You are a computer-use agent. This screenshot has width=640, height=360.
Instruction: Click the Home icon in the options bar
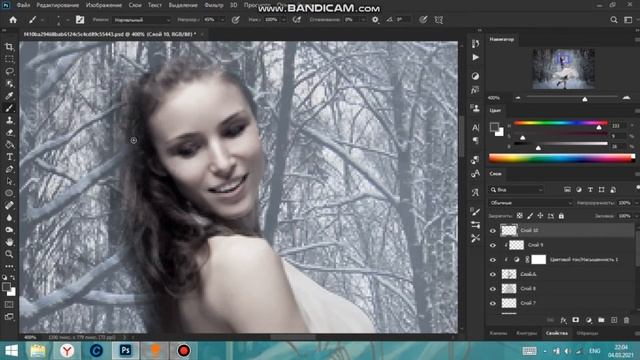pos(13,20)
